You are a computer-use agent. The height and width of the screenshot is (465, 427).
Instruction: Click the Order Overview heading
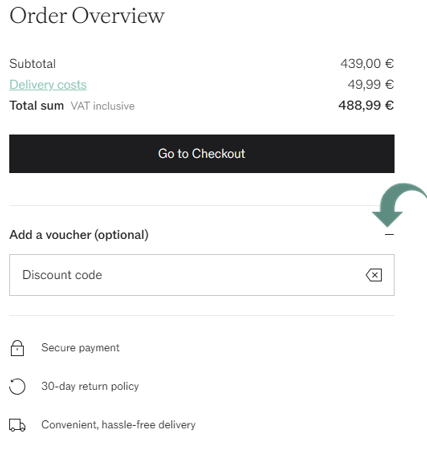[x=87, y=16]
